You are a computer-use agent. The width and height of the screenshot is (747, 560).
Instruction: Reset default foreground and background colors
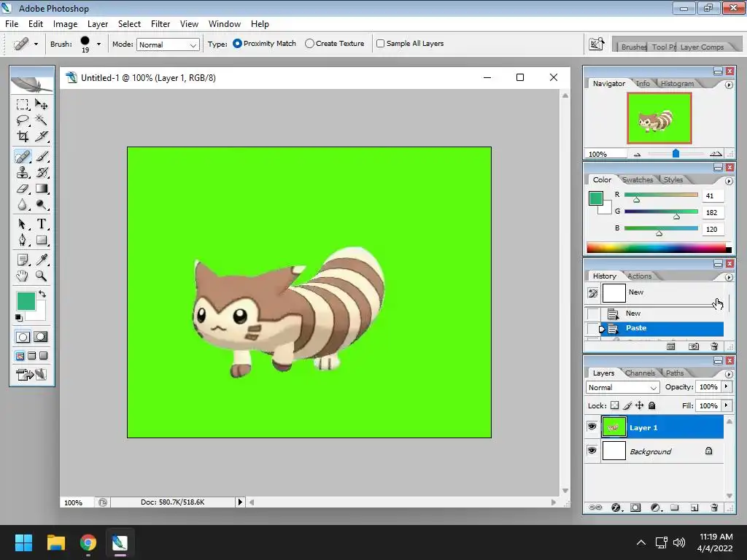(x=18, y=317)
